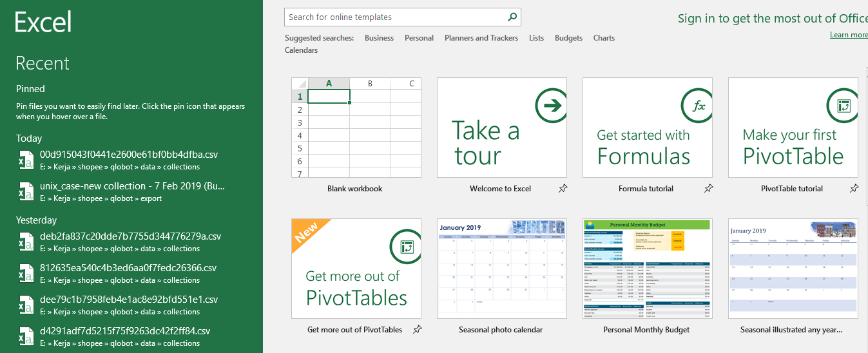Open the Seasonal photo calendar thumbnail
Viewport: 868px width, 353px height.
tap(502, 269)
